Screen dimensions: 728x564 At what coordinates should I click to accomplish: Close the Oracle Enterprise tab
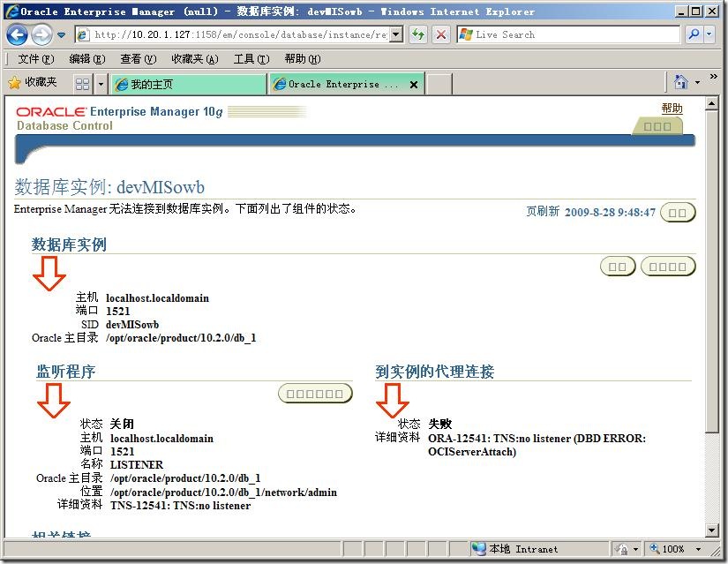(x=414, y=84)
